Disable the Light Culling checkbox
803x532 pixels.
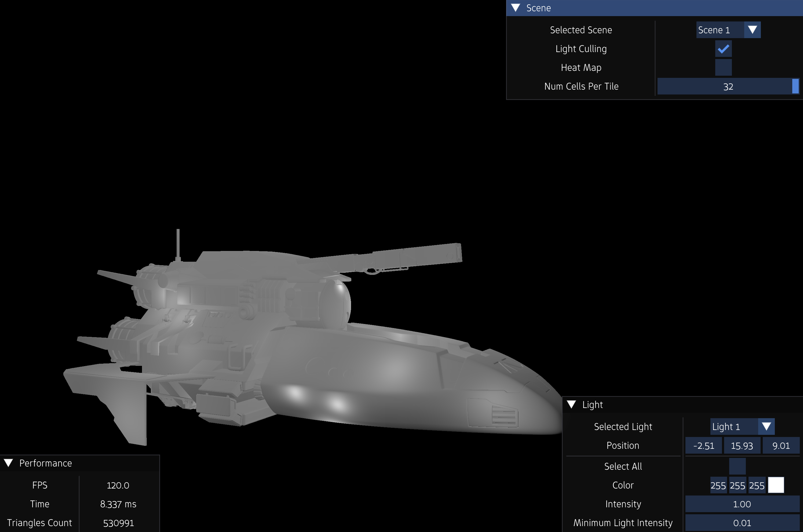tap(723, 49)
